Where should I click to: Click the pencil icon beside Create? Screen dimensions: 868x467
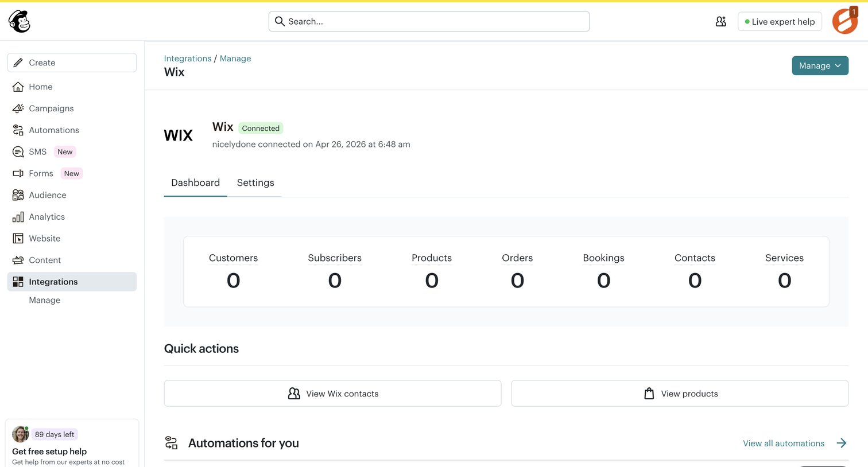tap(18, 63)
